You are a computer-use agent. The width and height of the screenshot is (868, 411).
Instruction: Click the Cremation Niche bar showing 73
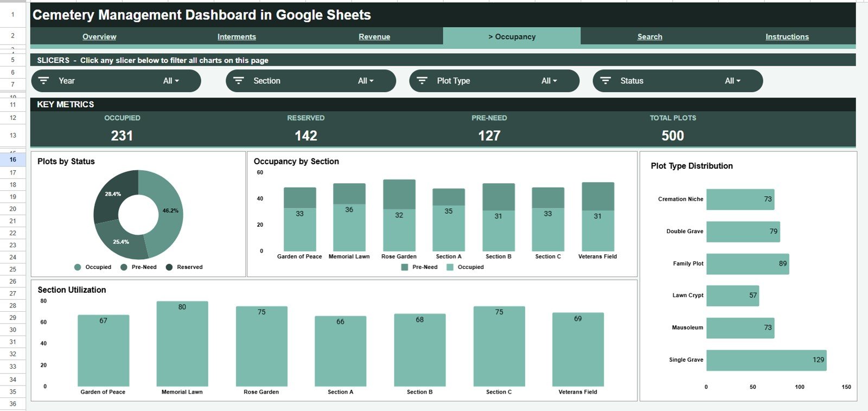(740, 200)
